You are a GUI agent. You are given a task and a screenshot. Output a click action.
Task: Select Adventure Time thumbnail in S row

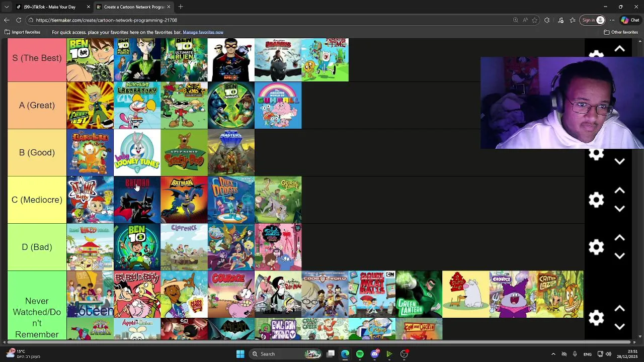click(325, 59)
